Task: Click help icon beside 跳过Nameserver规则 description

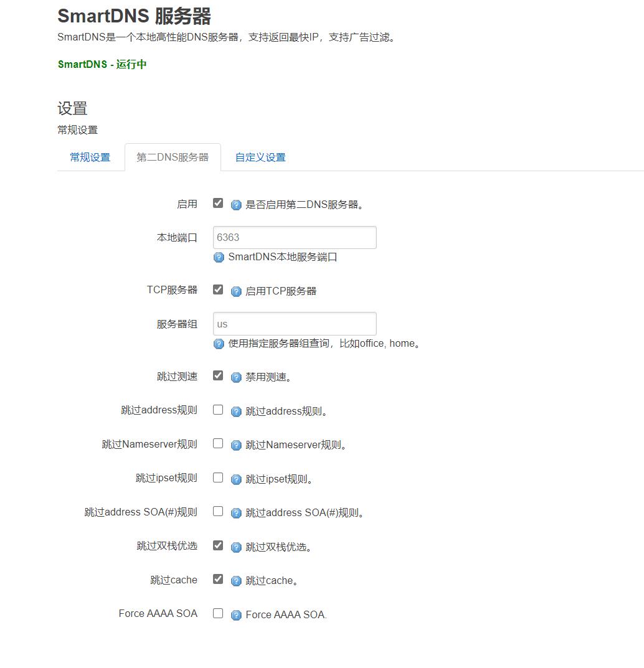Action: pos(236,446)
